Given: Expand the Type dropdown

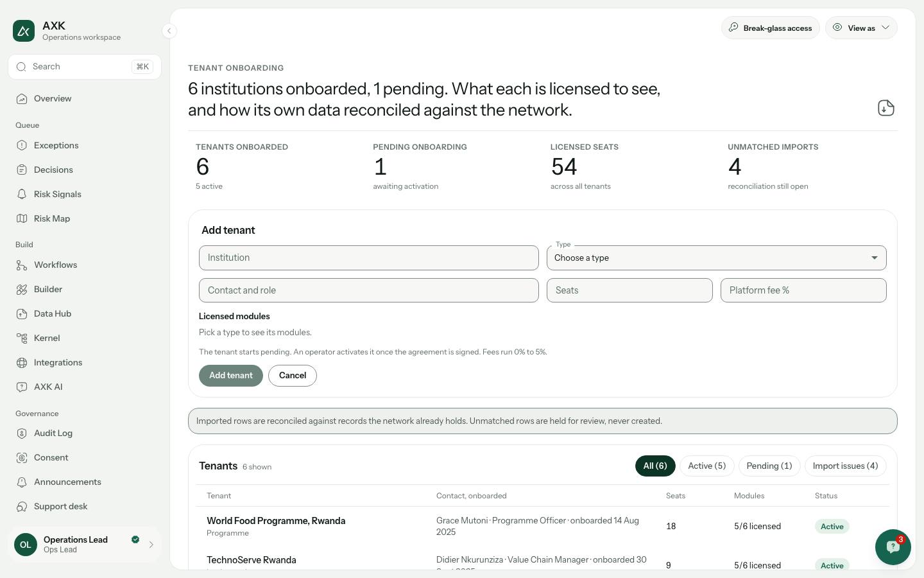Looking at the screenshot, I should [x=716, y=258].
